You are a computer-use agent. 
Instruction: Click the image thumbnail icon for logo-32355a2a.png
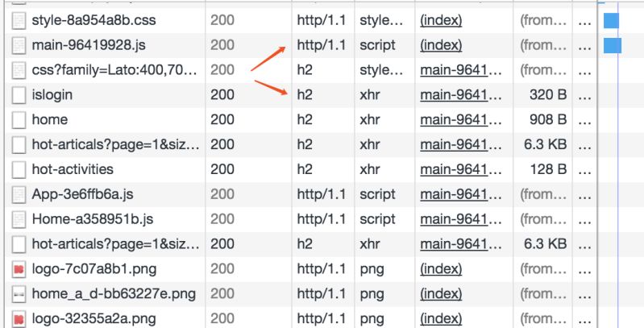(19, 319)
